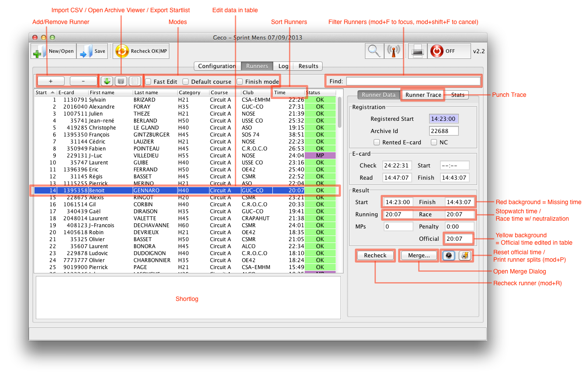This screenshot has height=379, width=588.
Task: Select runner Pierrick PAGE row
Action: click(x=185, y=267)
